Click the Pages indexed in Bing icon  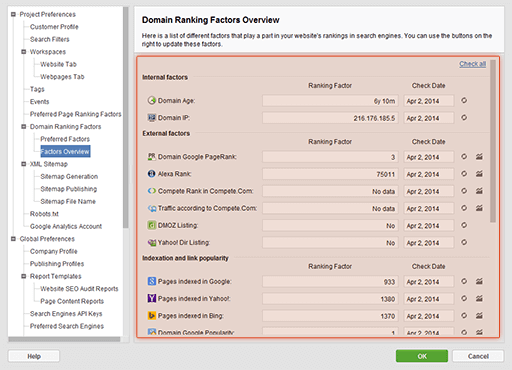152,316
